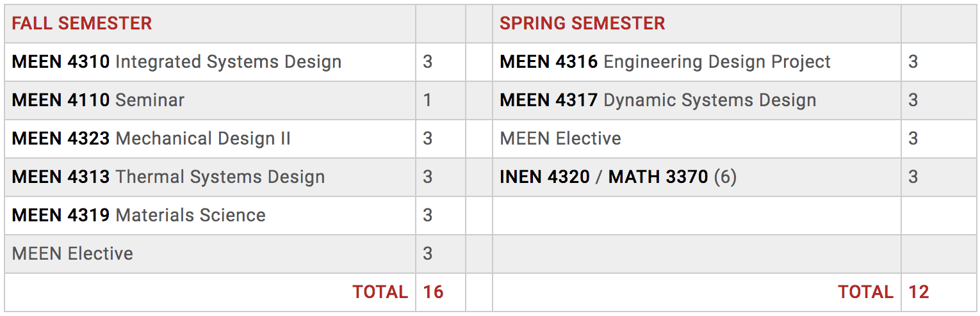Select the spring MEEN Elective row text
Screen dimensions: 980x316
tap(560, 139)
